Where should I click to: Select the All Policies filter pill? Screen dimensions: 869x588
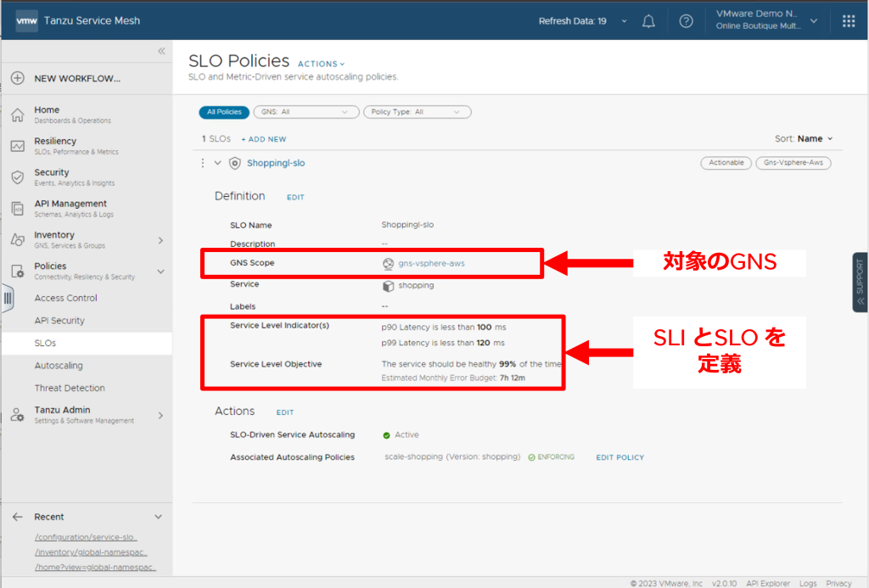224,112
